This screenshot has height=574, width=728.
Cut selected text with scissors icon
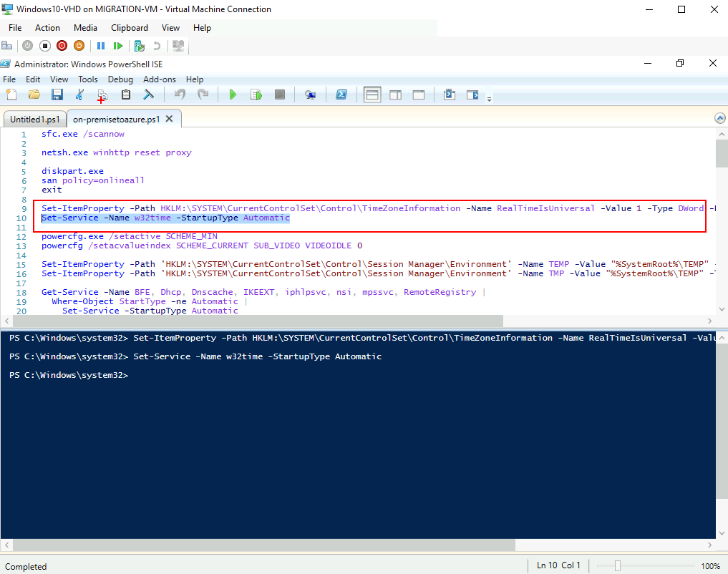80,94
